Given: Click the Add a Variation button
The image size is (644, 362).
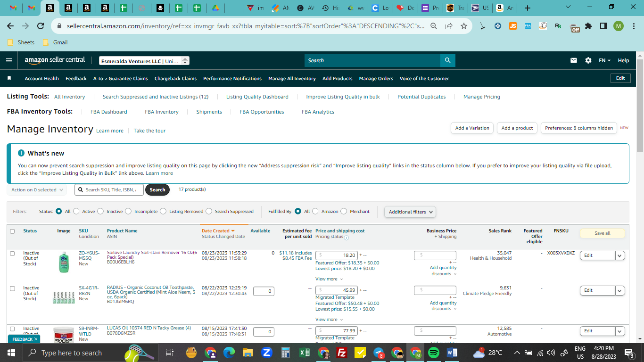Looking at the screenshot, I should tap(472, 128).
